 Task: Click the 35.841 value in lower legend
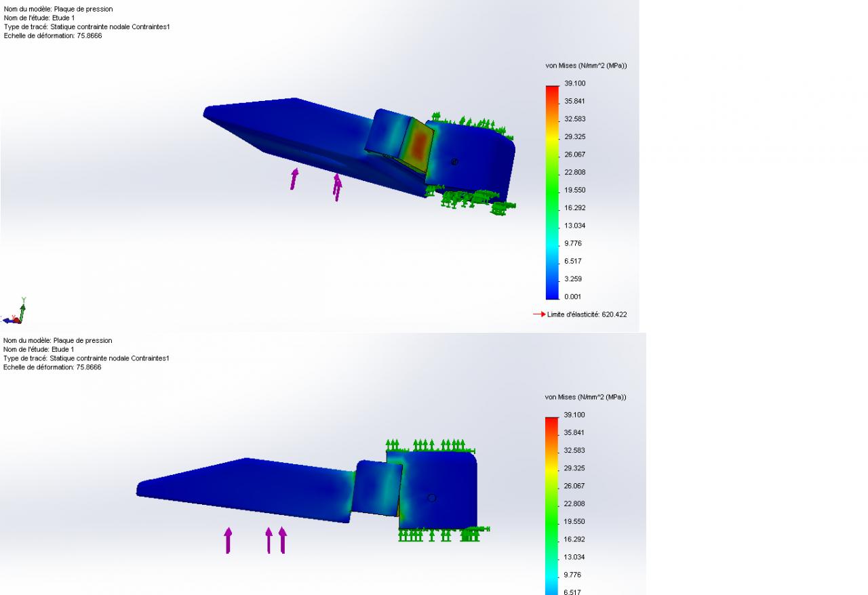tap(574, 432)
